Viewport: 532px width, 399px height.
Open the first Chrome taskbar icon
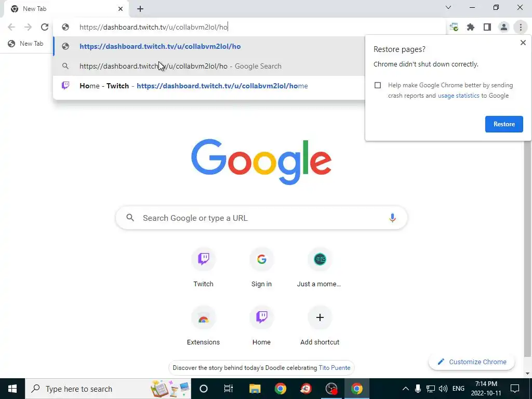280,389
